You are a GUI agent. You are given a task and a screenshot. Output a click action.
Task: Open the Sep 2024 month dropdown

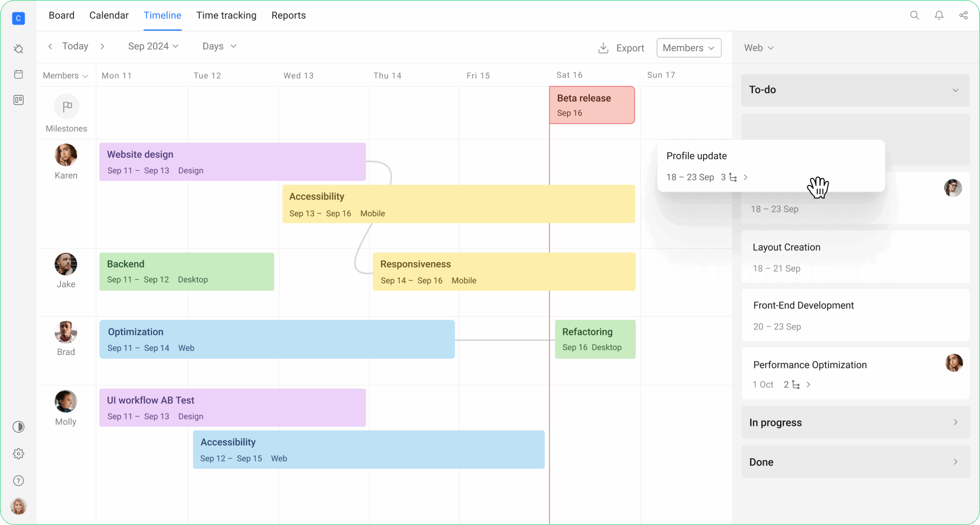pos(153,46)
